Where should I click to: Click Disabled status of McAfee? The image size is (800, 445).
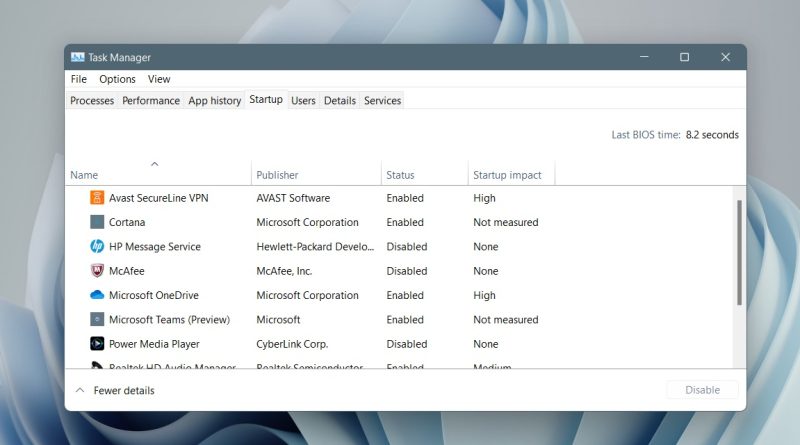tap(407, 271)
